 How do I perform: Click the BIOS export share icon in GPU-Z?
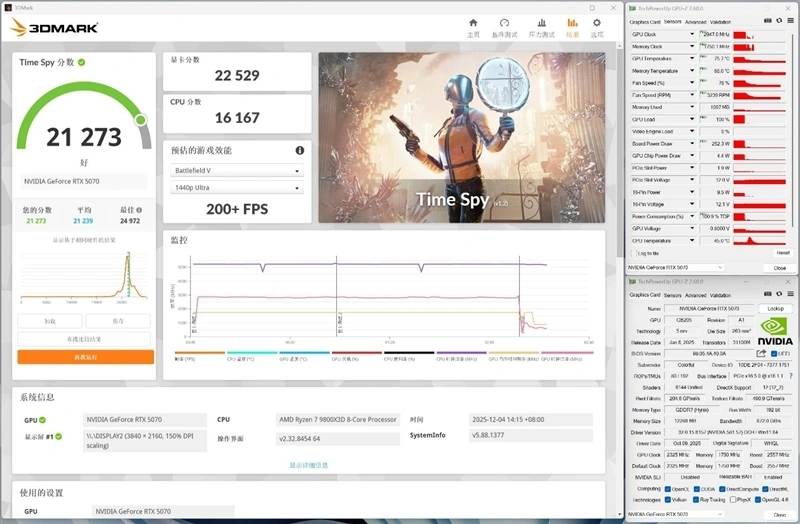[x=761, y=353]
